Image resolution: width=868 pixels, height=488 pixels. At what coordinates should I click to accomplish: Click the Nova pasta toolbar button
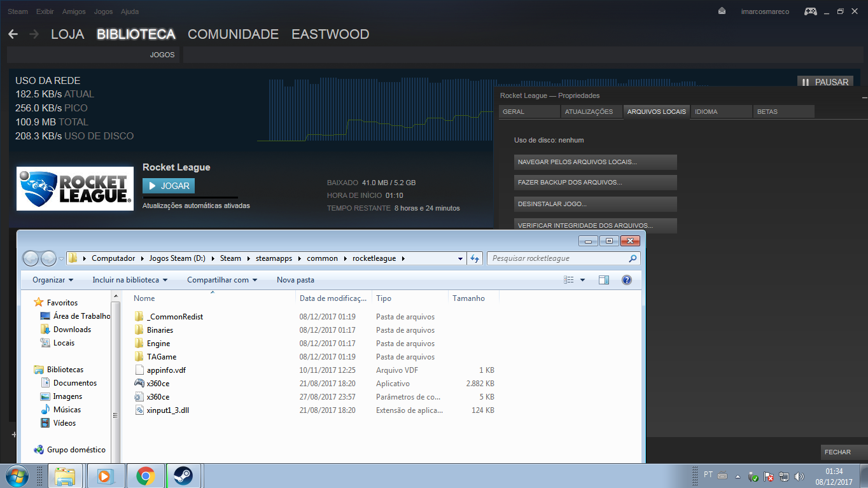coord(295,280)
